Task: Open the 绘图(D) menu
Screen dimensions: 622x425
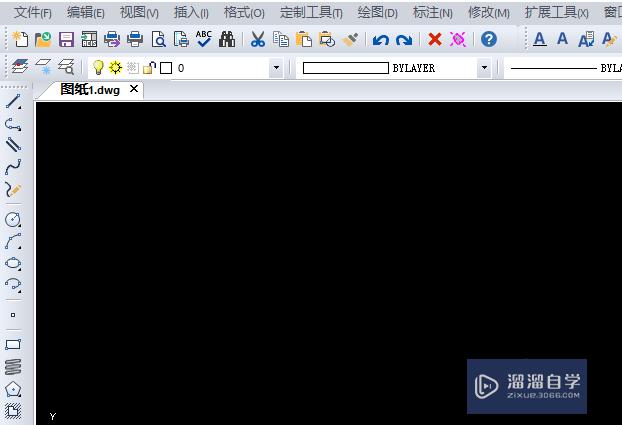Action: (377, 13)
